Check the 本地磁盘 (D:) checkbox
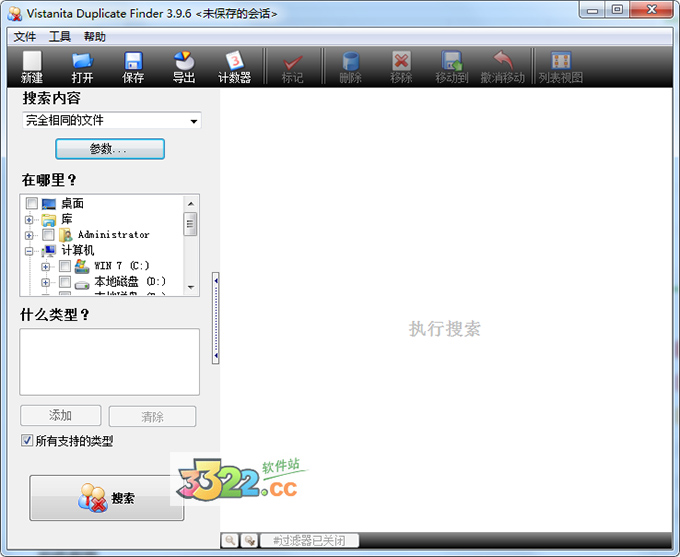The image size is (680, 557). click(65, 282)
